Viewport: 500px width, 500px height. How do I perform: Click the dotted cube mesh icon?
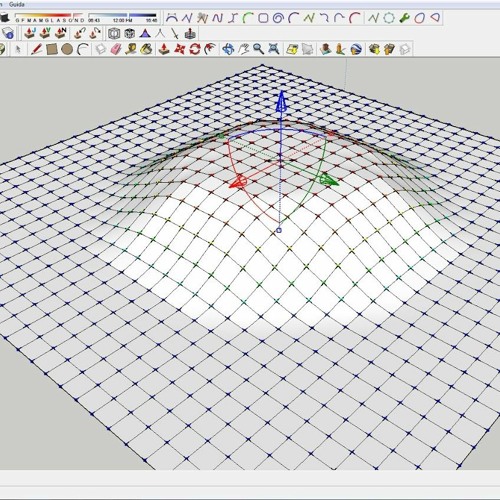pyautogui.click(x=129, y=33)
